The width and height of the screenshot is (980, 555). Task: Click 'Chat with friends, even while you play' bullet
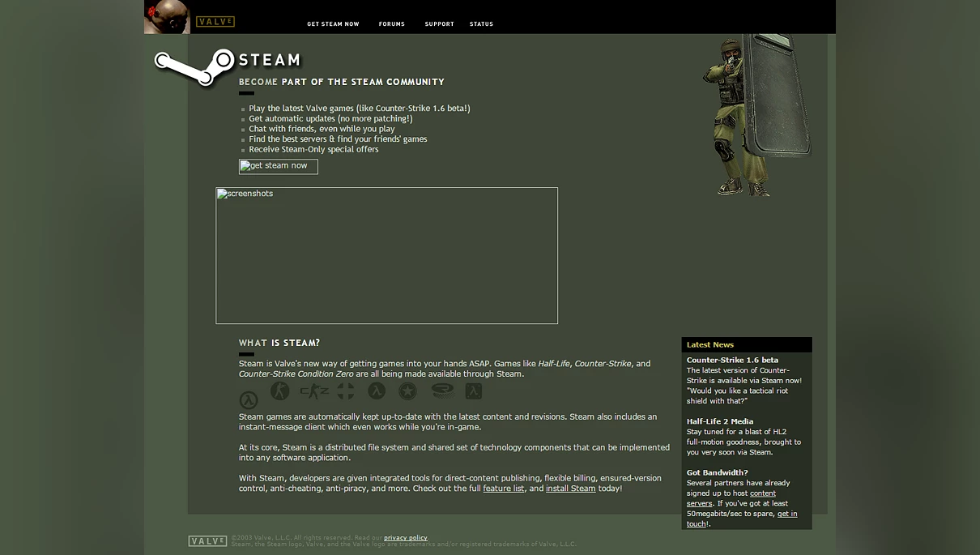click(322, 129)
